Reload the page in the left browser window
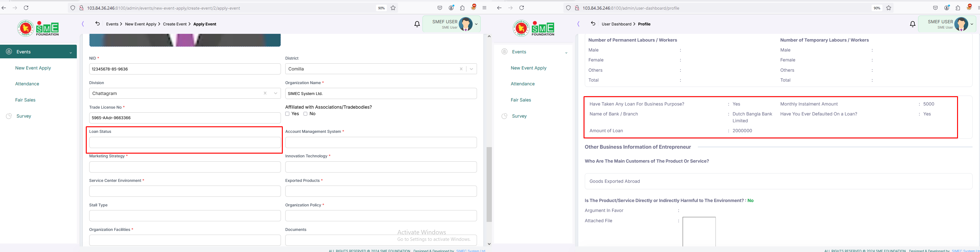 point(26,8)
